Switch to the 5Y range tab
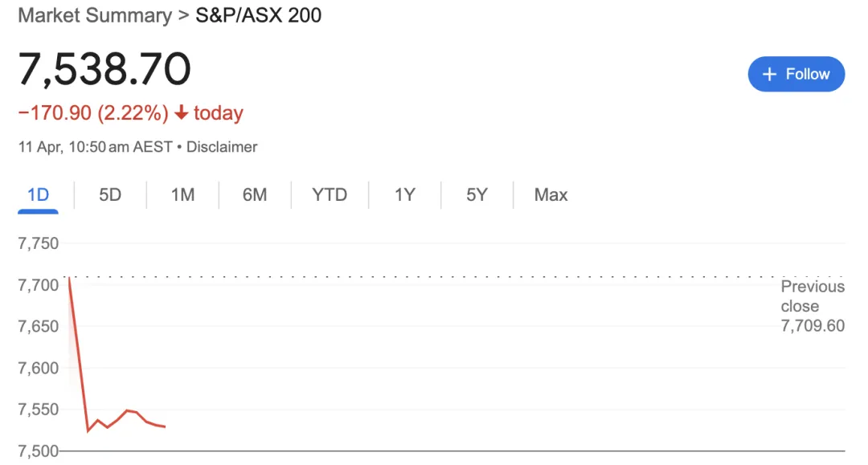Image resolution: width=868 pixels, height=465 pixels. coord(477,194)
